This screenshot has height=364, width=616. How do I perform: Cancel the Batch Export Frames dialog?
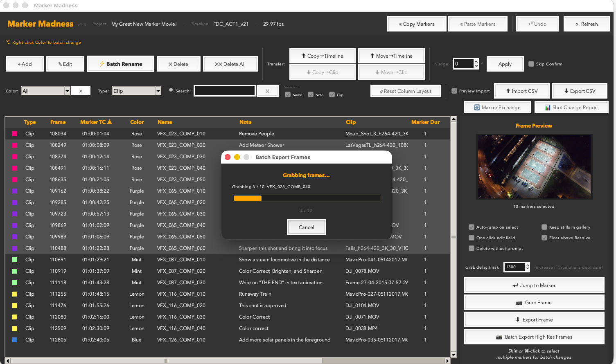pos(306,227)
